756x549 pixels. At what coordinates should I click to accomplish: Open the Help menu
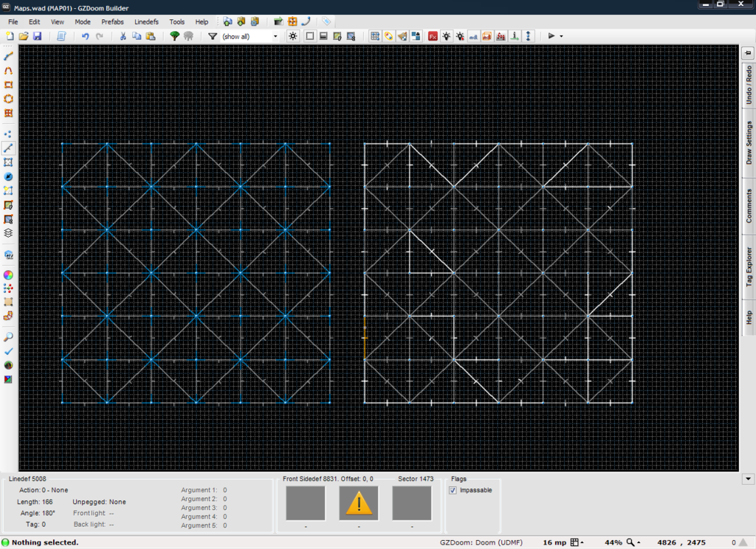(202, 21)
